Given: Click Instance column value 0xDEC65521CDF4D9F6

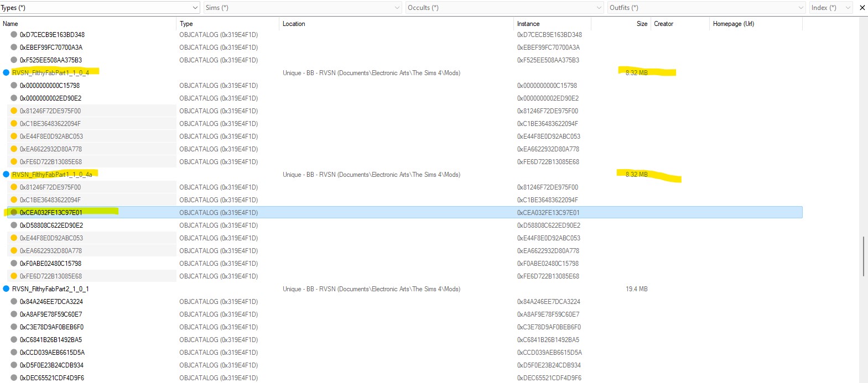Looking at the screenshot, I should 549,377.
